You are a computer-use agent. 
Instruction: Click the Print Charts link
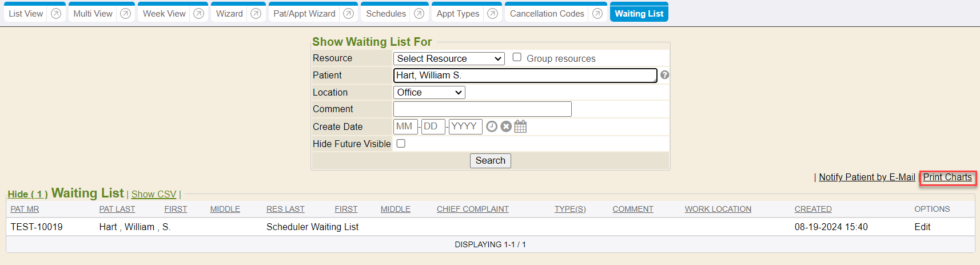(947, 177)
